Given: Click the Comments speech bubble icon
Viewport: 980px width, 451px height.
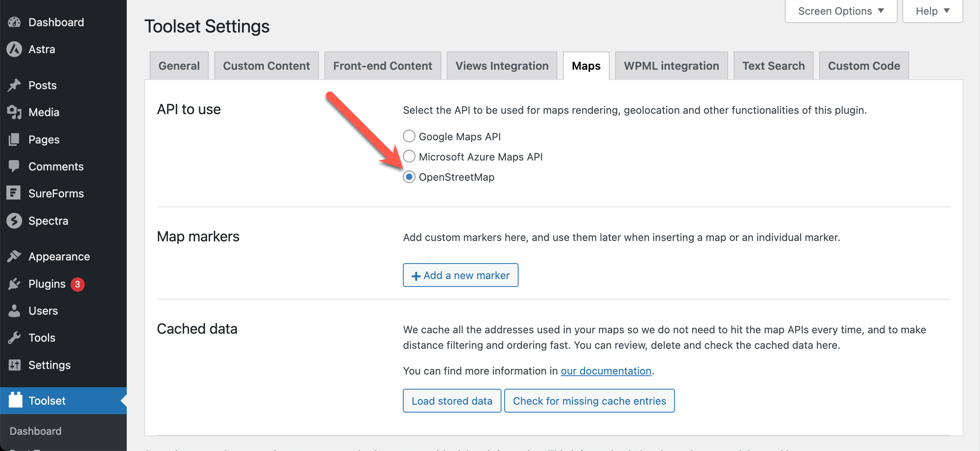Looking at the screenshot, I should [14, 166].
